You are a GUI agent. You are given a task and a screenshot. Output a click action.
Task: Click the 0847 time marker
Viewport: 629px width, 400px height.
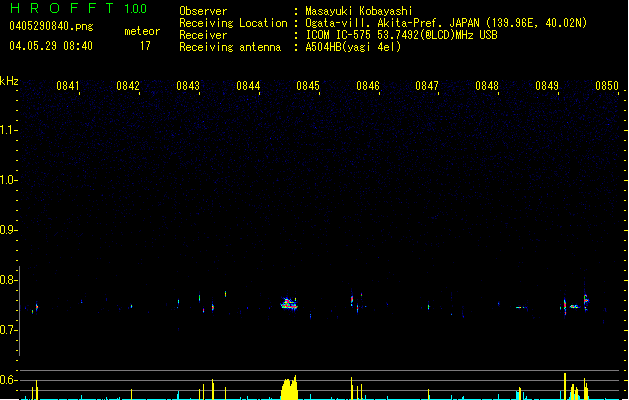[427, 86]
